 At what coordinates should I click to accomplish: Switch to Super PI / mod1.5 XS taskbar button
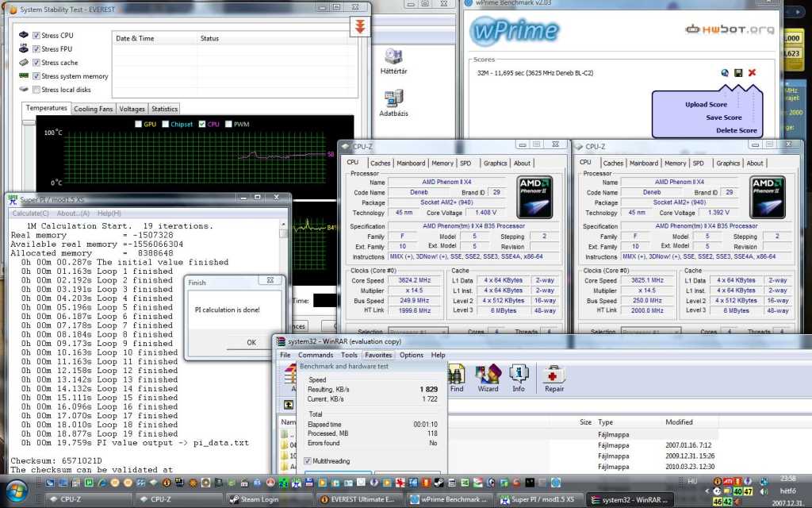coord(541,500)
